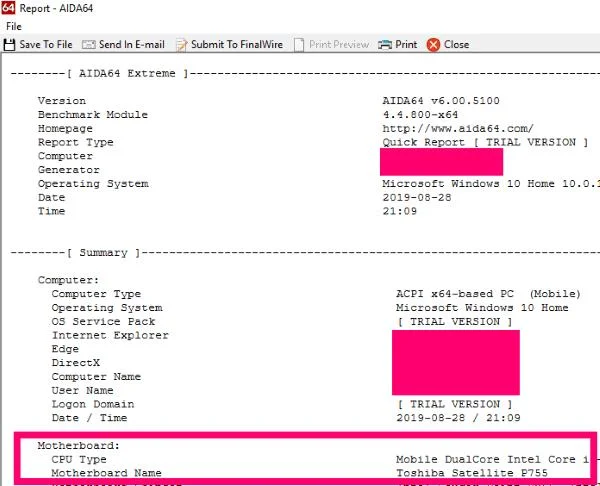Click the '2019-08-28 / 21:09' value
This screenshot has height=486, width=600.
click(458, 418)
